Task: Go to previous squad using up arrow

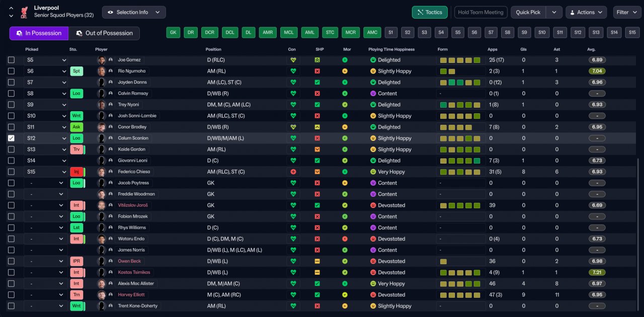Action: point(11,8)
